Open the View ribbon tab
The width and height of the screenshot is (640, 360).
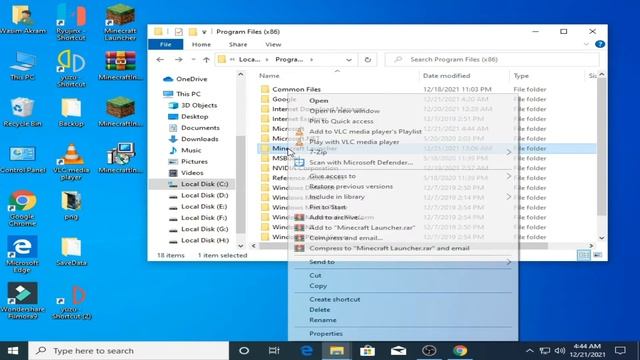click(273, 44)
